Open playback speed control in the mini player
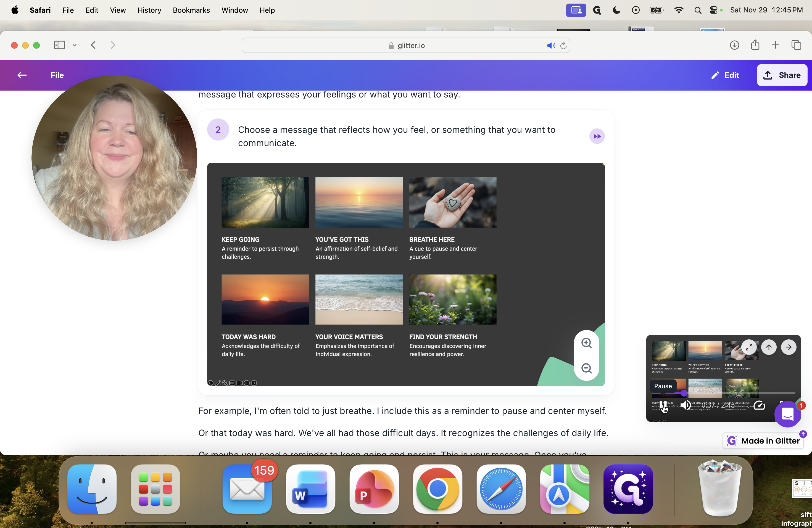 click(x=760, y=406)
